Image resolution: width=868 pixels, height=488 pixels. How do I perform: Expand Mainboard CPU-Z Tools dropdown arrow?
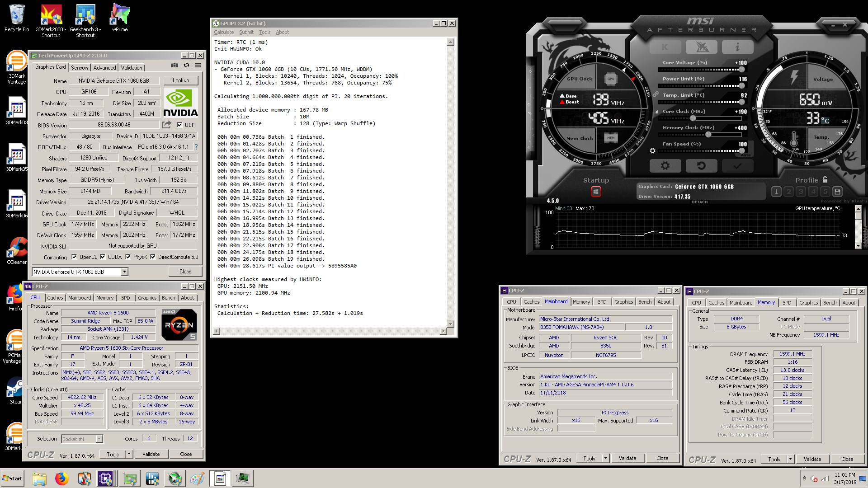[x=605, y=458]
